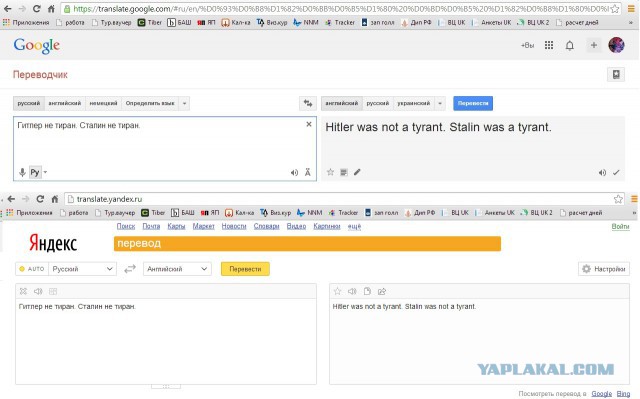Select all translated text in Google output
The image size is (640, 399).
tap(344, 173)
